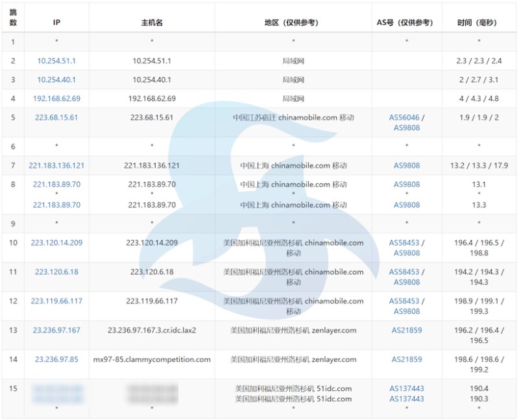Click the first AS137443 link
Image resolution: width=519 pixels, height=420 pixels.
(407, 389)
